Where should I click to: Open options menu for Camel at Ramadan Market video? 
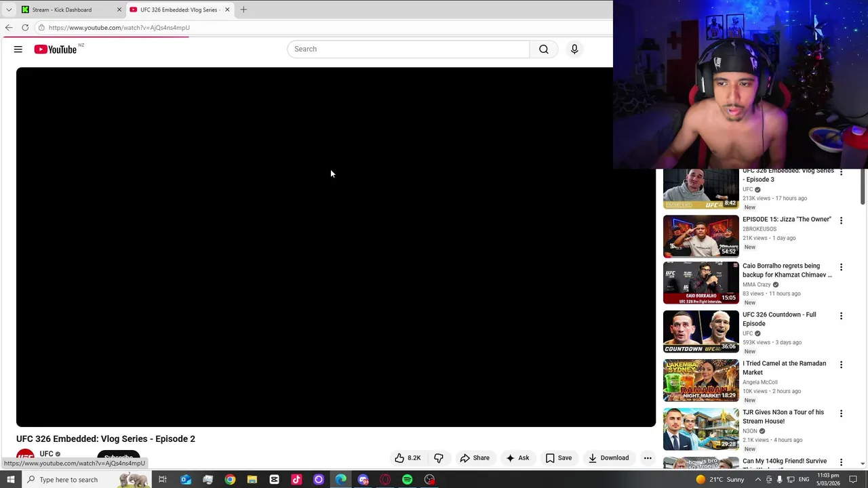841,365
